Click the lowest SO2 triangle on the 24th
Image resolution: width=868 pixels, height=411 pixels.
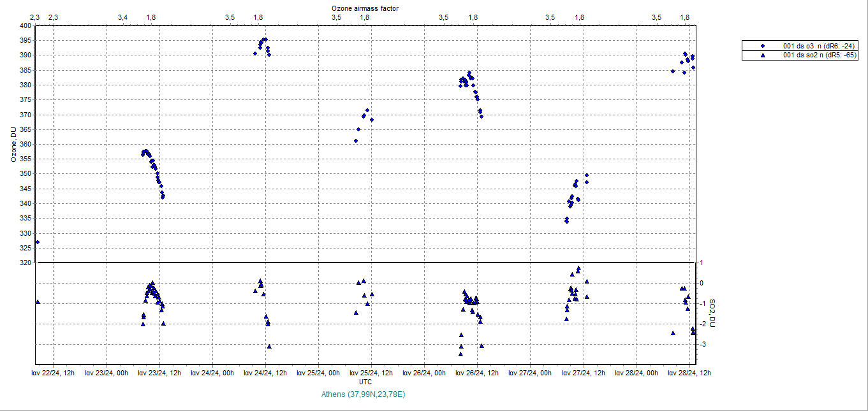(269, 346)
